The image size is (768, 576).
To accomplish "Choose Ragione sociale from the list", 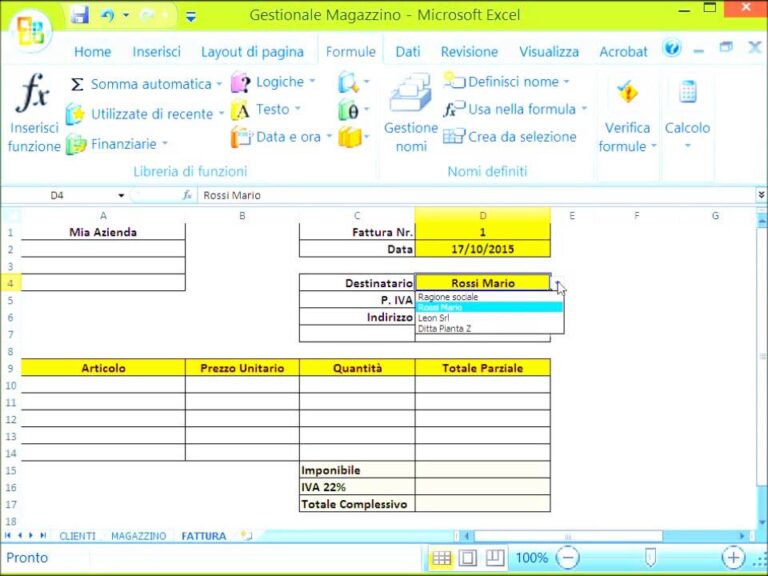I will 489,297.
